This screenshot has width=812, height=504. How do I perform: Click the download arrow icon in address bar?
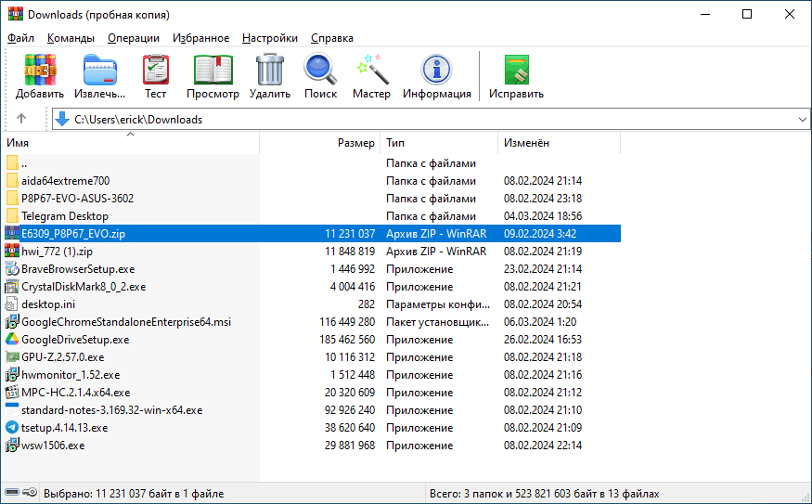62,119
